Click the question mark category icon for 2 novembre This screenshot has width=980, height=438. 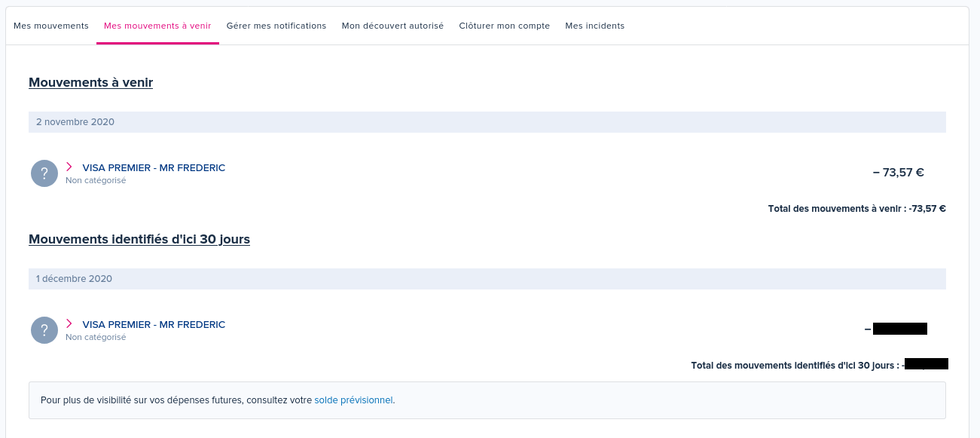44,173
